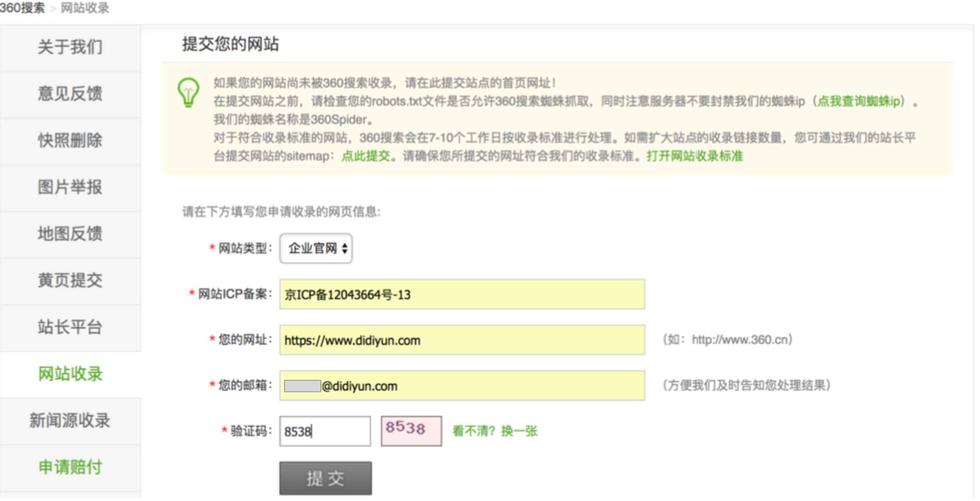This screenshot has height=501, width=980.
Task: Open 新闻源收录 sidebar item
Action: [70, 421]
